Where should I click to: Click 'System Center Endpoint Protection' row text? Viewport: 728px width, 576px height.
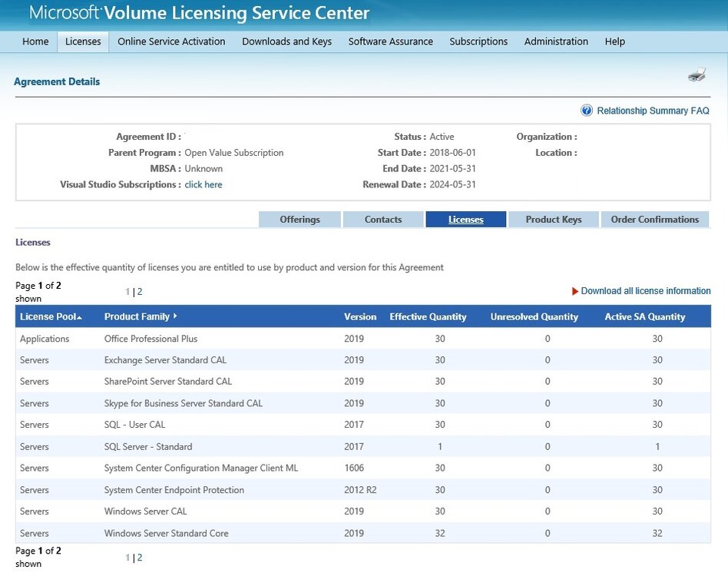[x=174, y=490]
